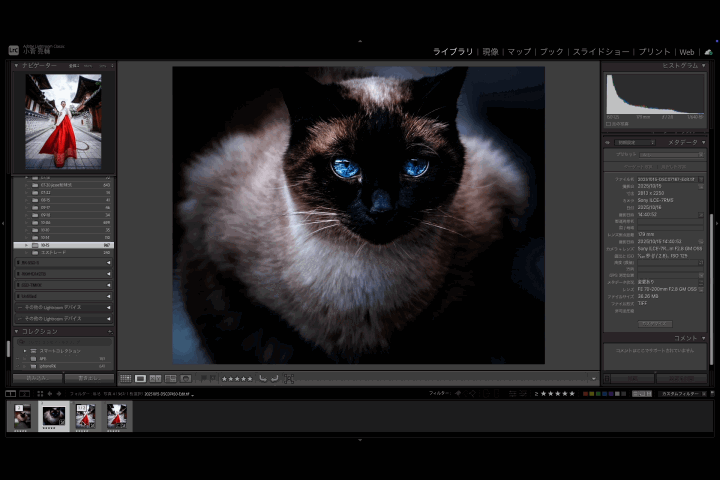The image size is (720, 480).
Task: Click the 書き出し export button
Action: [89, 378]
